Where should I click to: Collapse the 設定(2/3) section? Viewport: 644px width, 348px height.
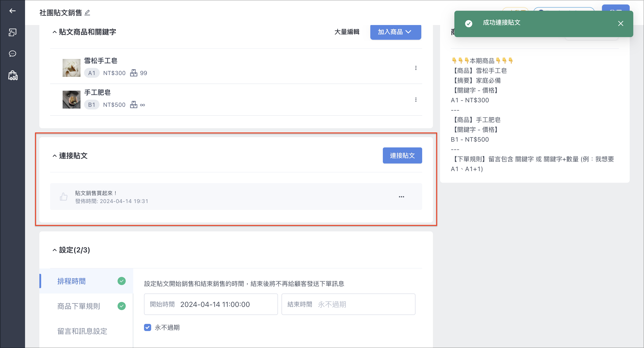pyautogui.click(x=55, y=250)
